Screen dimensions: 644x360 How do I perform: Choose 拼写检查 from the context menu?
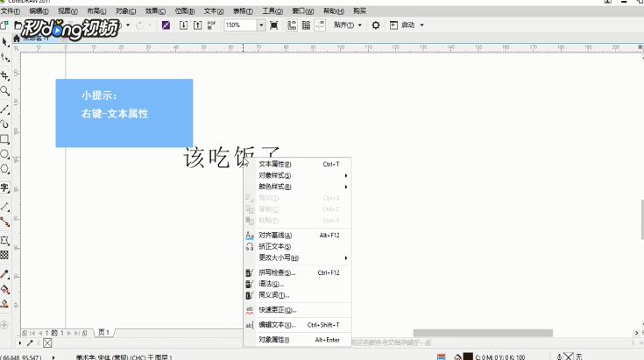pyautogui.click(x=297, y=272)
